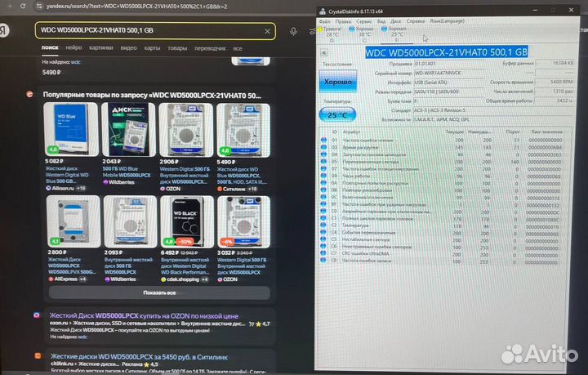Switch to the переводчик tab in Yandex
Image resolution: width=588 pixels, height=375 pixels.
point(210,48)
